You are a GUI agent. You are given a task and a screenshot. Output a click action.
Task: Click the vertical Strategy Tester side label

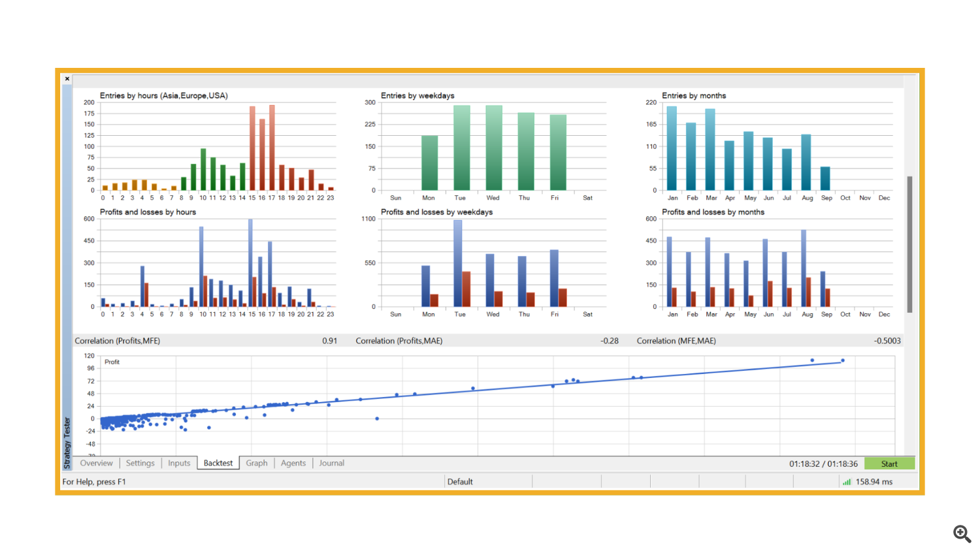coord(67,443)
